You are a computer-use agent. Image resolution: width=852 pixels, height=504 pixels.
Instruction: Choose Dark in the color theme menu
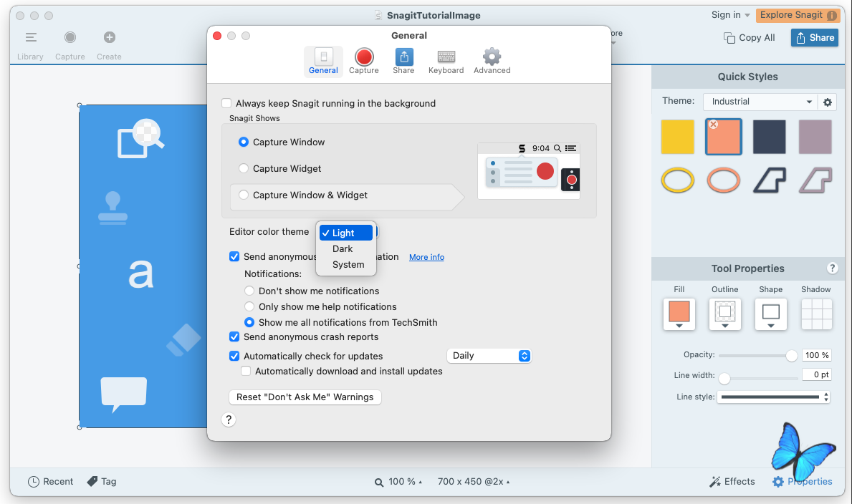[346, 248]
